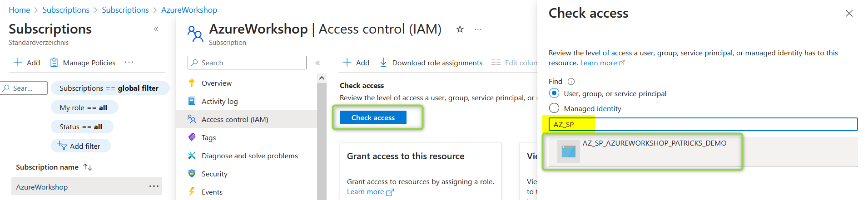Open Tags menu item
The height and width of the screenshot is (200, 868).
click(208, 137)
